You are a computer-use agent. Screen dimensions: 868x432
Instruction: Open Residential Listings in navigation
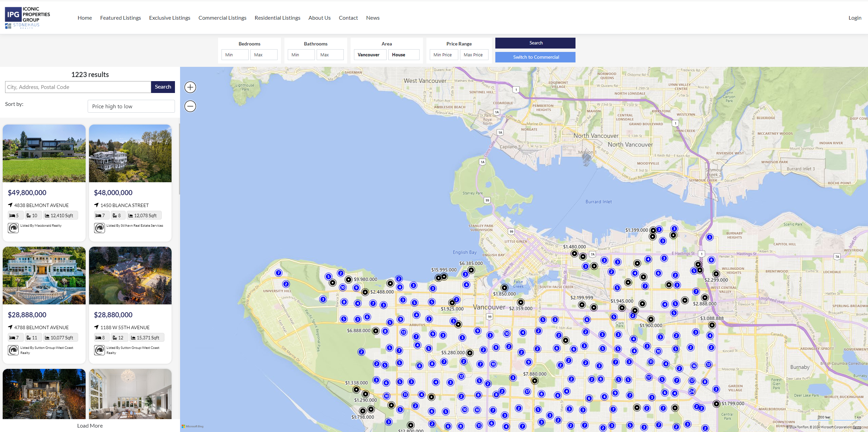click(x=278, y=18)
